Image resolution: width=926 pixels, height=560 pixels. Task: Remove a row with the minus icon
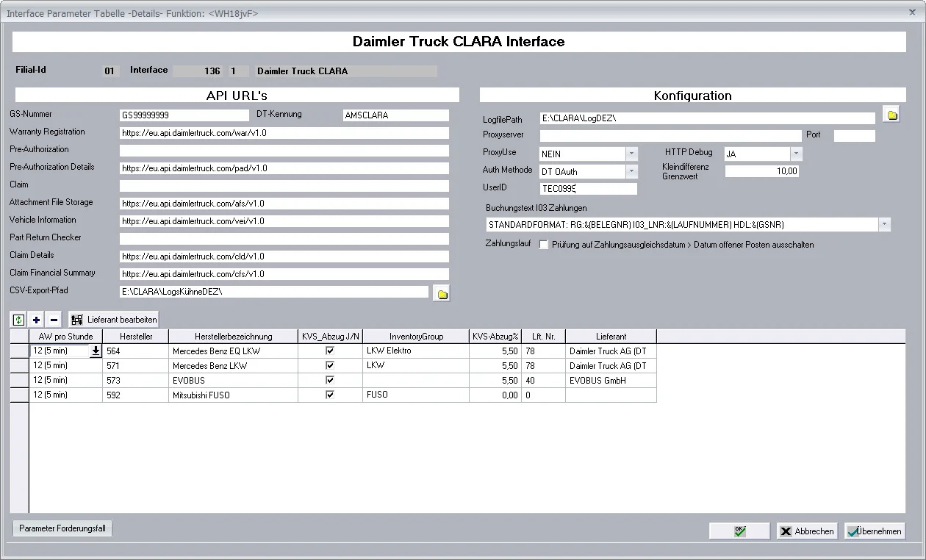click(54, 320)
